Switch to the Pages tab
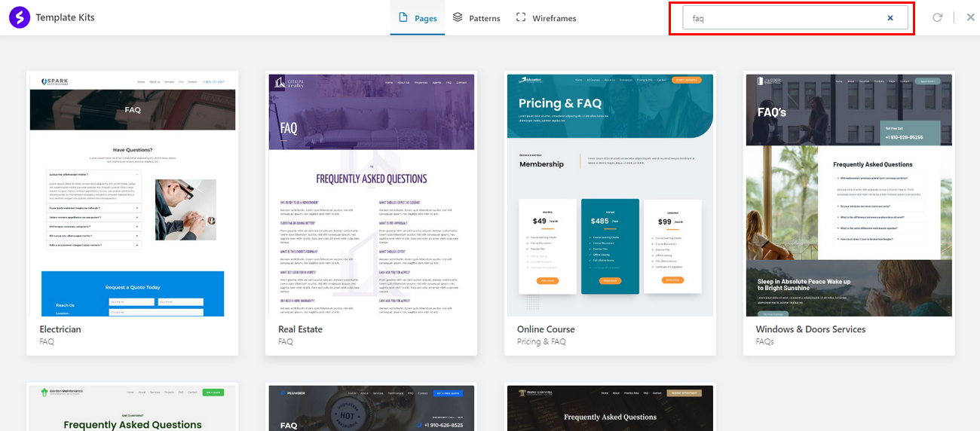 pyautogui.click(x=425, y=18)
